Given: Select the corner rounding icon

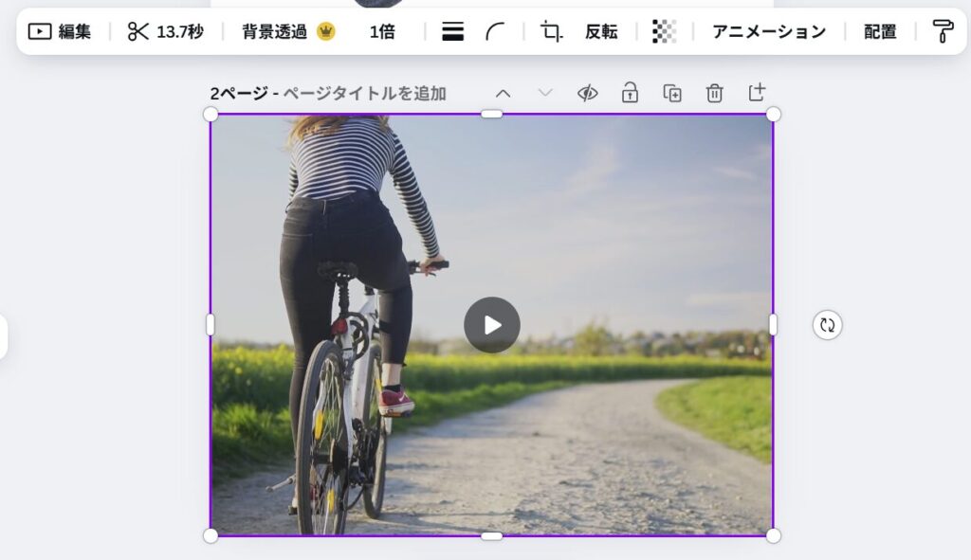Looking at the screenshot, I should (495, 31).
